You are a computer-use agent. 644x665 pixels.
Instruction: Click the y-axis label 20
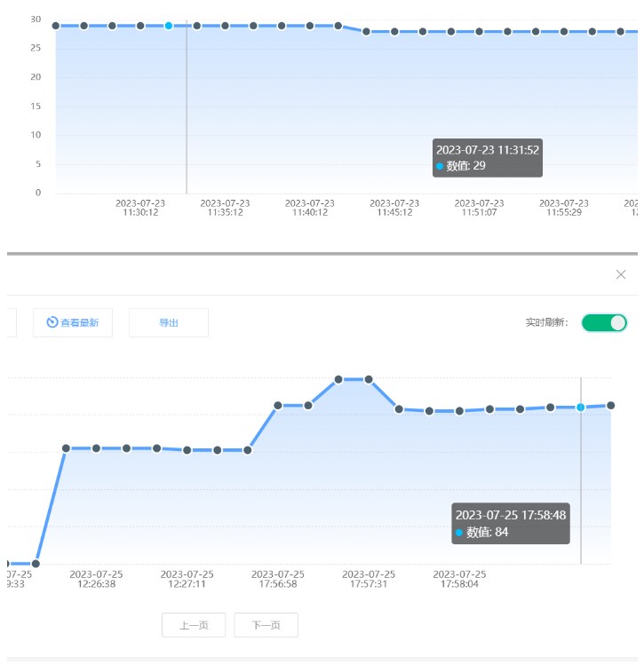point(36,76)
